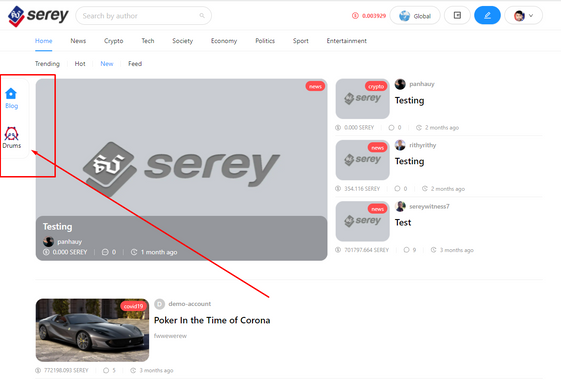Click the wallet icon button
561x380 pixels.
pos(457,16)
